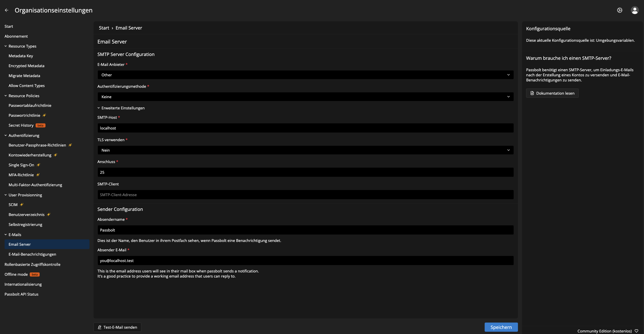
Task: Open Dokumentation lesen link
Action: (x=552, y=93)
